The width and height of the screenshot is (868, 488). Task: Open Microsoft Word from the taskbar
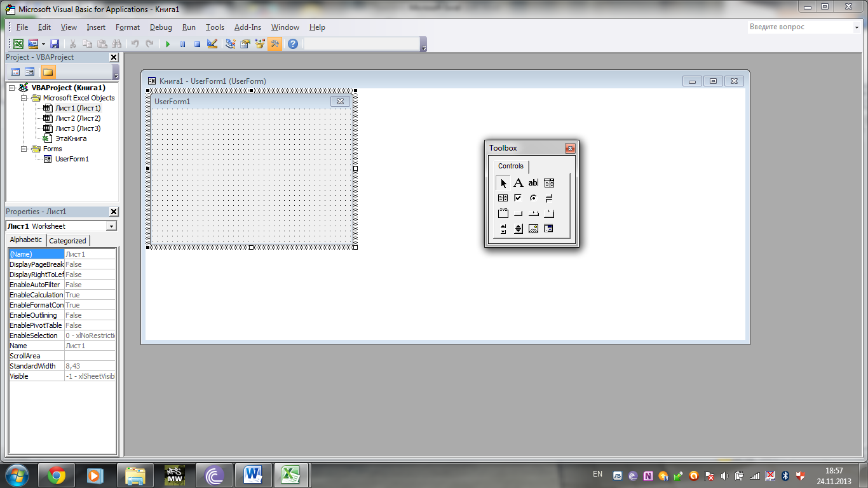pos(253,475)
